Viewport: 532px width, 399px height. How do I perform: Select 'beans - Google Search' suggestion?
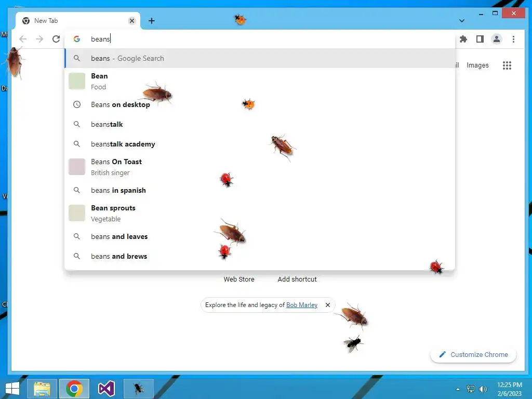260,58
